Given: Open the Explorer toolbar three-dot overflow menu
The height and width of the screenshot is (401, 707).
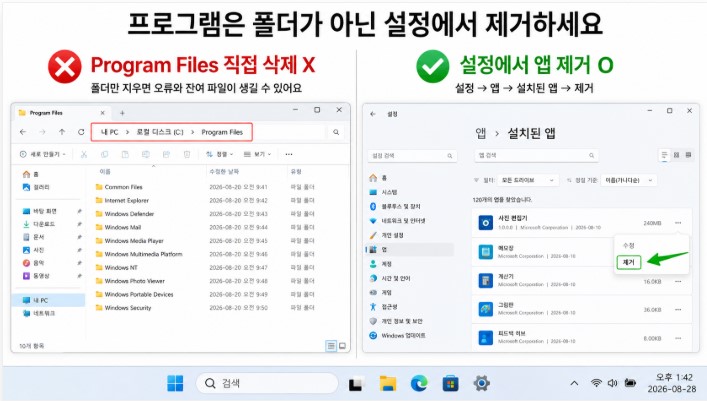Looking at the screenshot, I should coord(289,154).
